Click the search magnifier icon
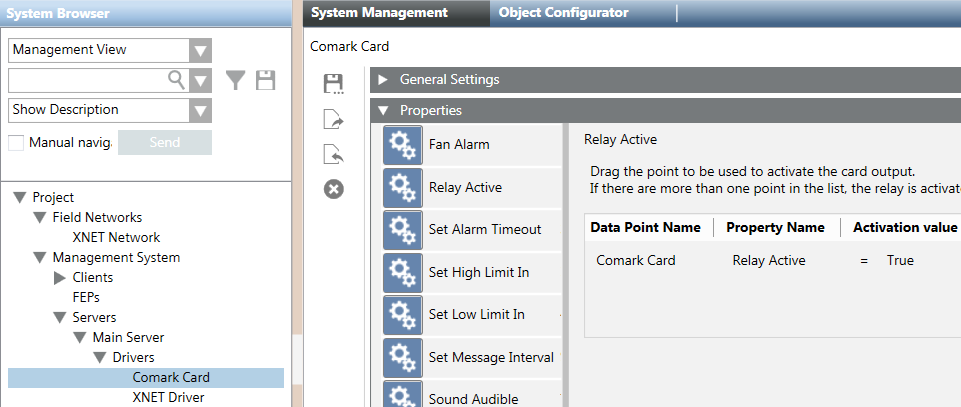961x407 pixels. point(176,80)
